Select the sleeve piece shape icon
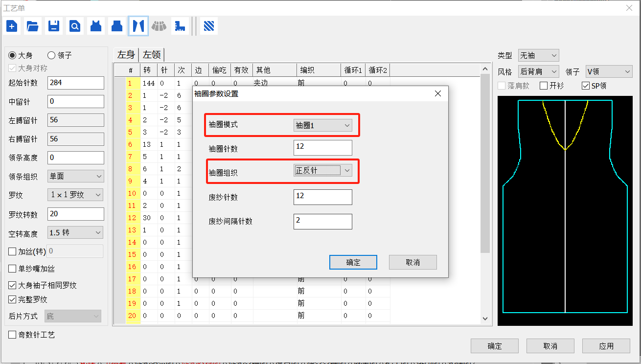 click(x=117, y=26)
